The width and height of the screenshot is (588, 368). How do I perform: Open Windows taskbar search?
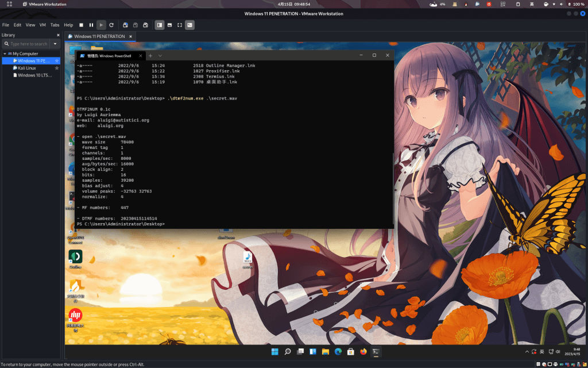[x=288, y=351]
